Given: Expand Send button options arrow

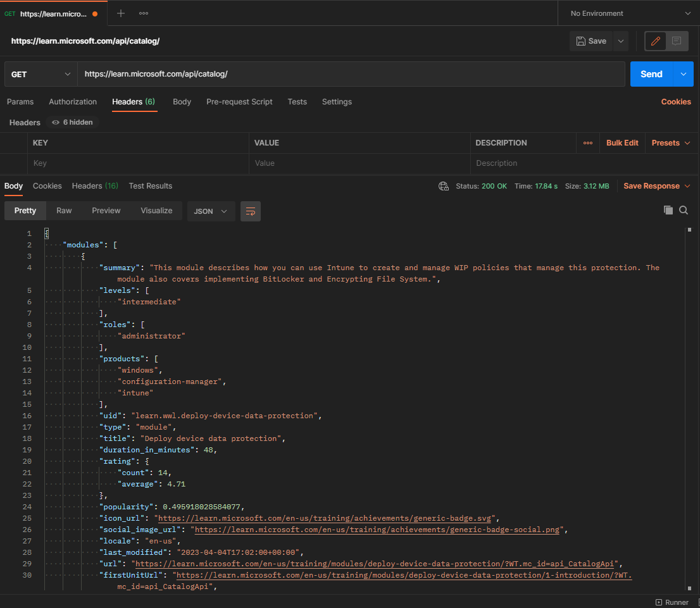Looking at the screenshot, I should coord(684,74).
